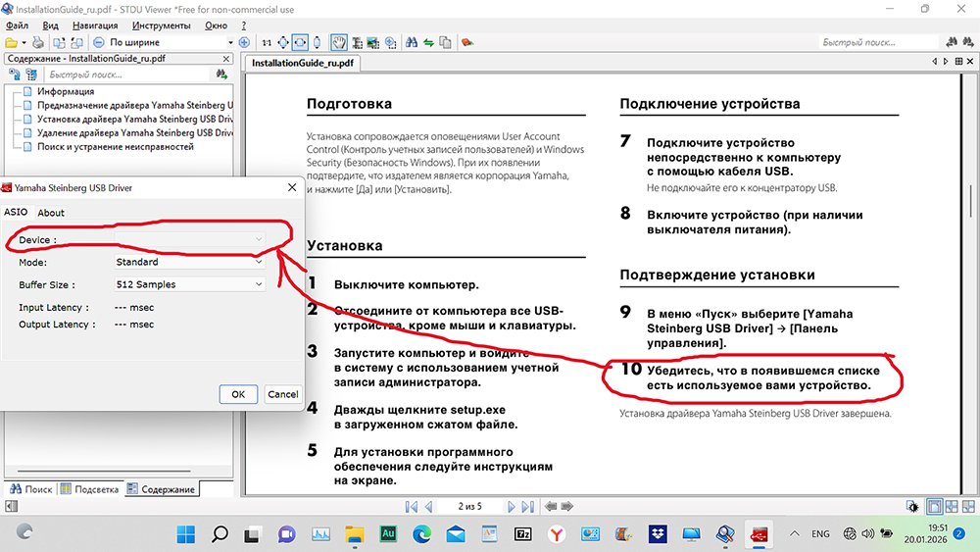
Task: Go to next page arrow
Action: coord(512,506)
